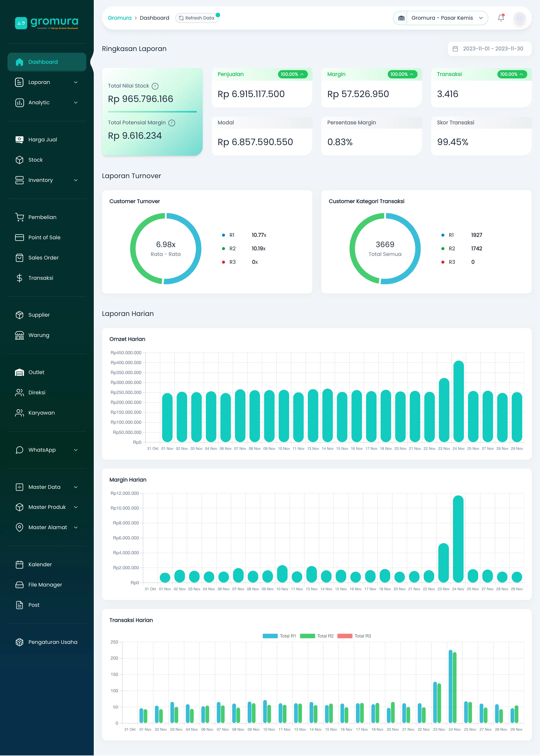Click the Inventory server icon

coord(19,180)
